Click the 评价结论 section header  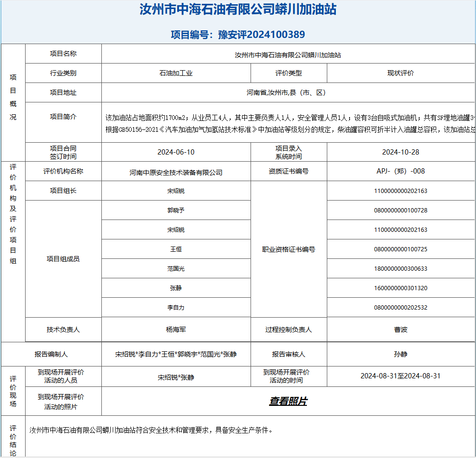tap(13, 440)
